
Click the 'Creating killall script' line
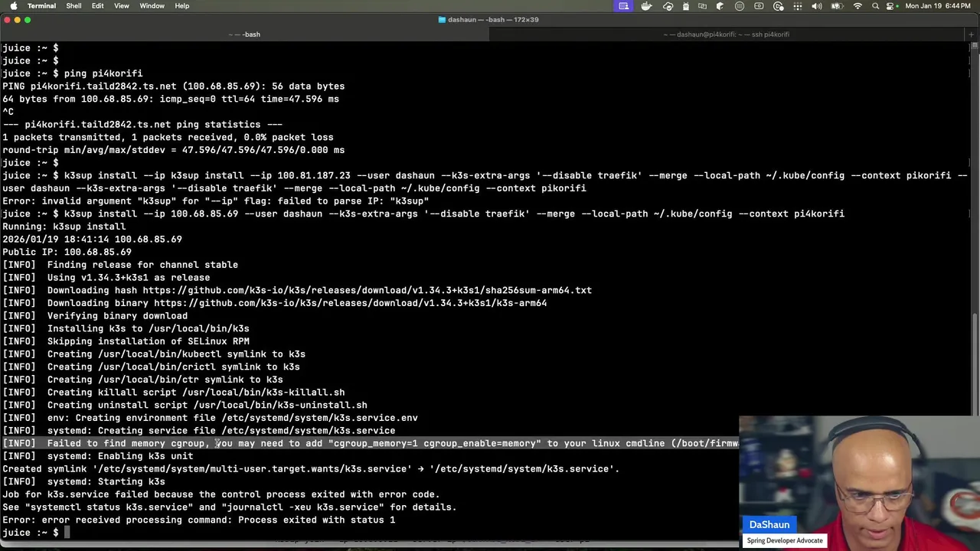coord(173,393)
